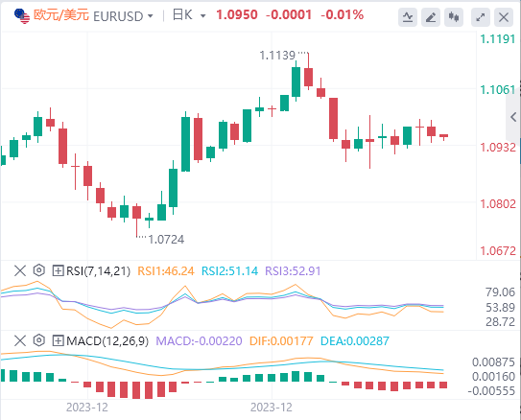This screenshot has width=521, height=420.
Task: Click the MACD:-0.00220 value
Action: (x=199, y=341)
